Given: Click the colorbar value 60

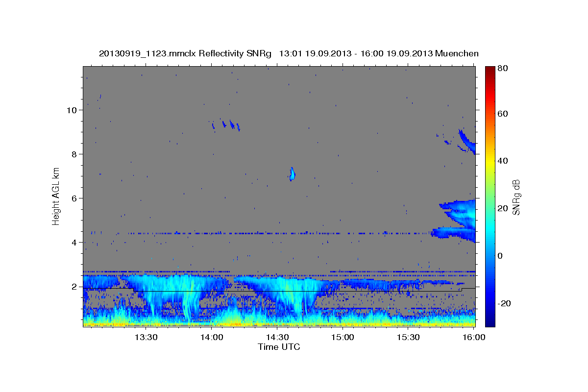Looking at the screenshot, I should 502,114.
